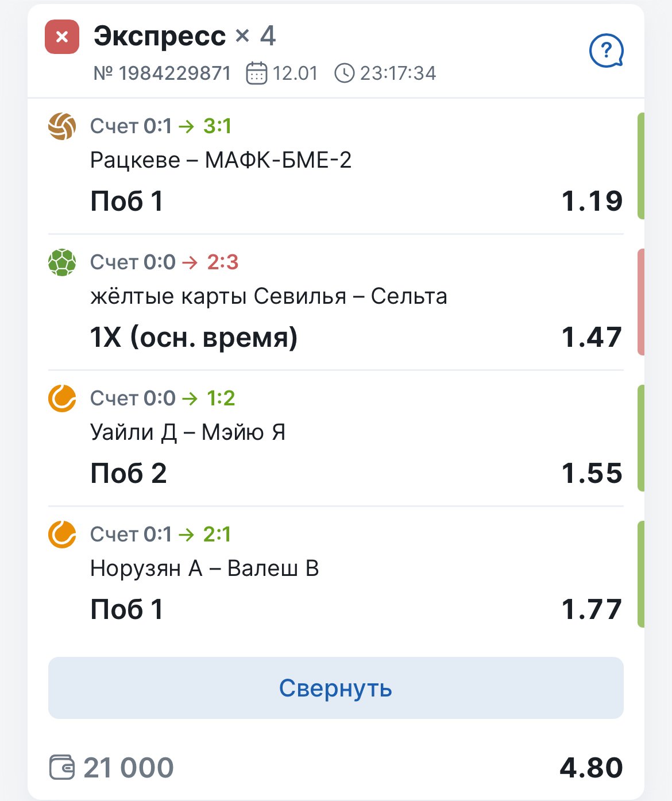Click the total odds value 4.80
The width and height of the screenshot is (672, 801).
tap(591, 768)
